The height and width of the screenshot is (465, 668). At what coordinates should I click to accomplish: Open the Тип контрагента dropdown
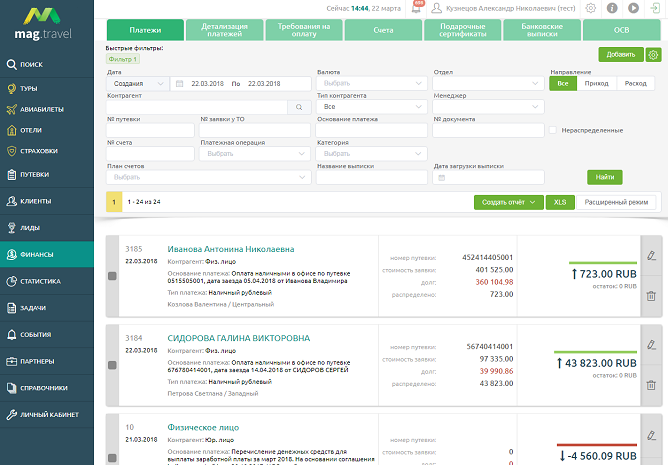coord(369,106)
